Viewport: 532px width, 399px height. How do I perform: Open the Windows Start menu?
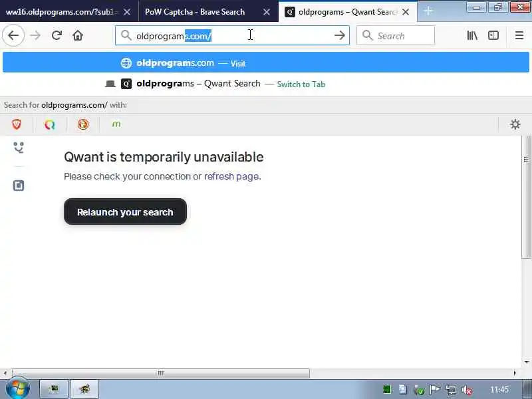point(17,388)
